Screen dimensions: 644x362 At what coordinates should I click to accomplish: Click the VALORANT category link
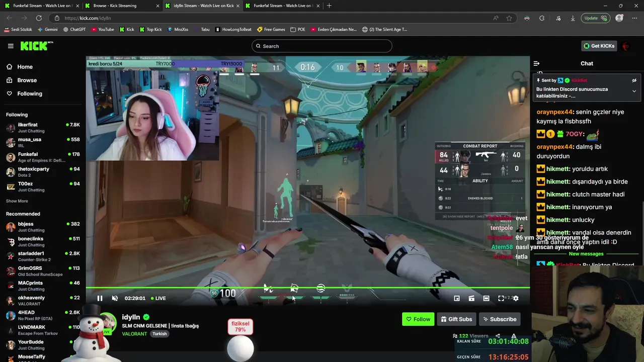pos(134,334)
